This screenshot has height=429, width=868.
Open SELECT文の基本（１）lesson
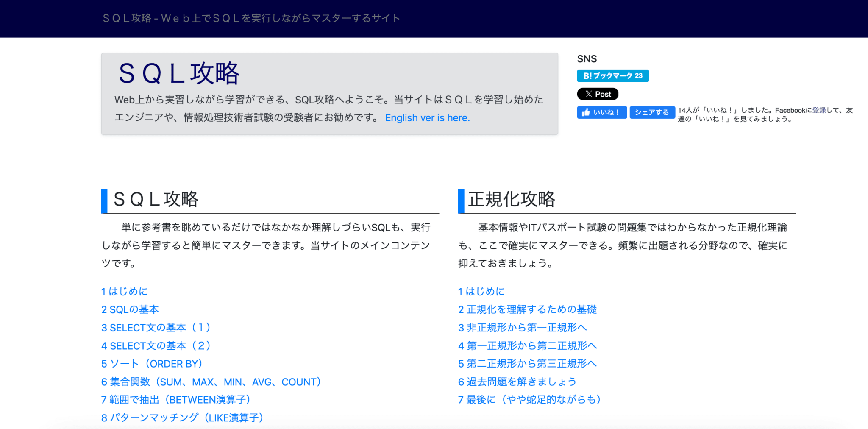(156, 327)
